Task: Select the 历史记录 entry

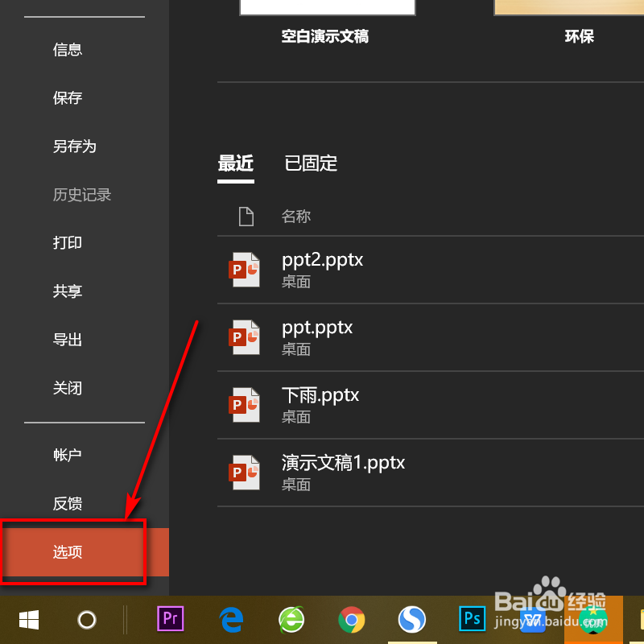Action: tap(82, 195)
